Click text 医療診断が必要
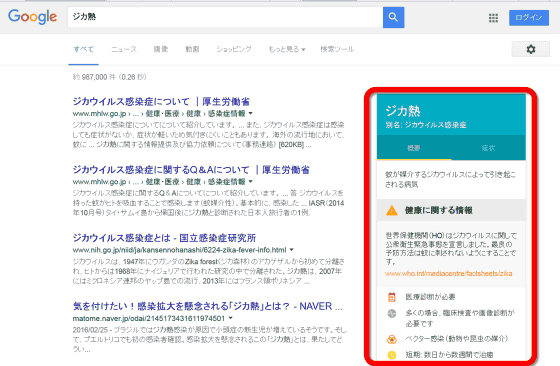This screenshot has width=560, height=366. pos(430,297)
